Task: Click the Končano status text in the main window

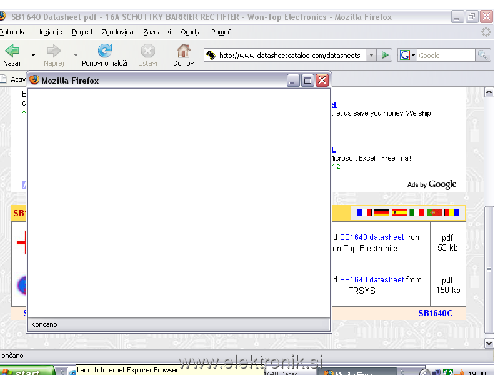Action: click(12, 355)
